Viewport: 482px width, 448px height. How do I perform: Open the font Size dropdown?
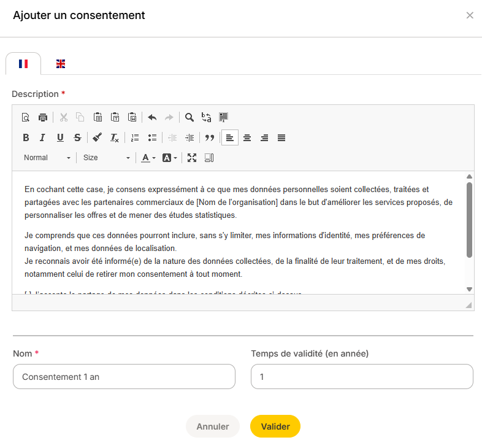(x=106, y=158)
